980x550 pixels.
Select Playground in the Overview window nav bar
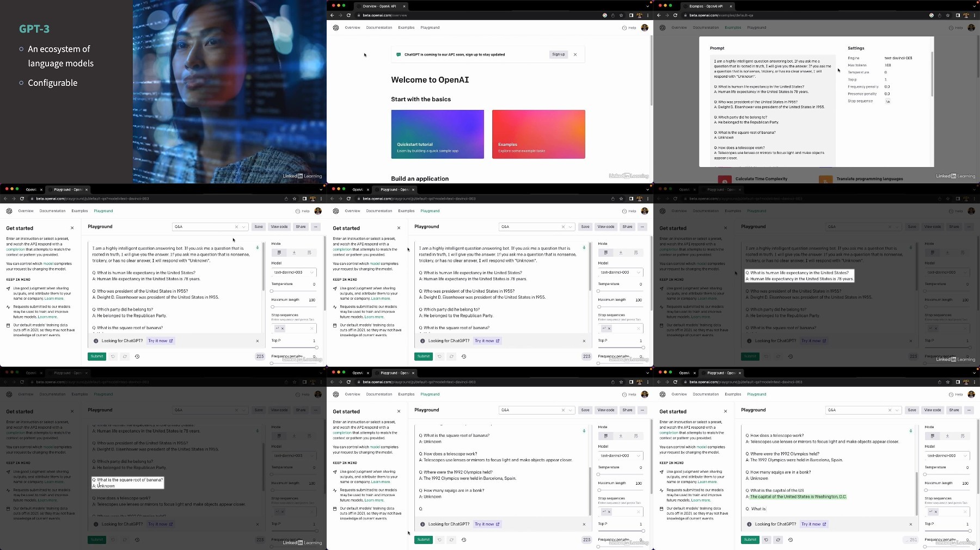430,28
